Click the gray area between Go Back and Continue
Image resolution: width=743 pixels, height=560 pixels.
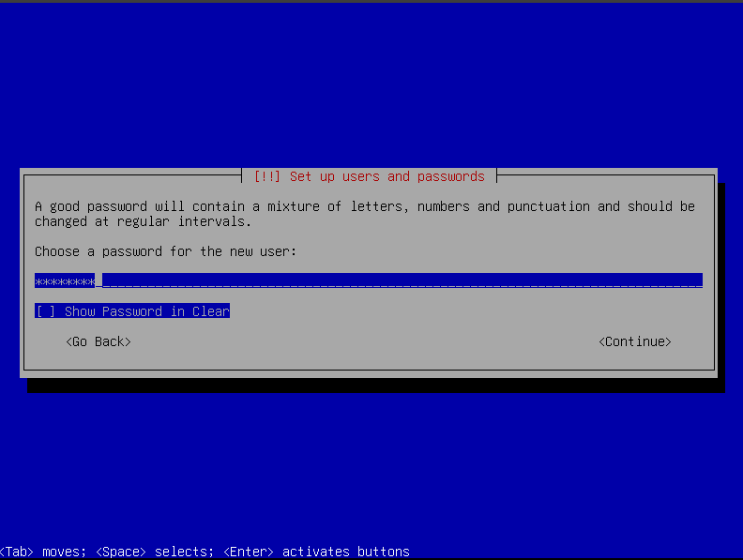(x=366, y=341)
